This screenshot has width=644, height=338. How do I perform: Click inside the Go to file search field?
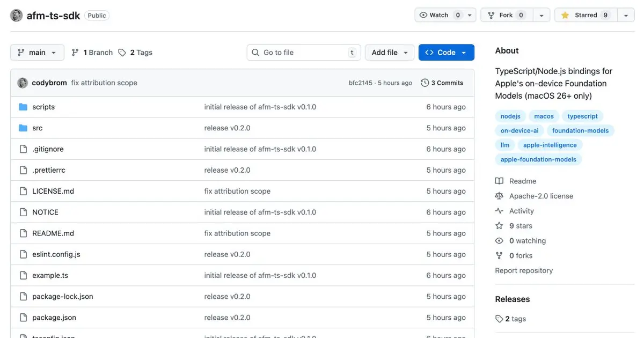(x=304, y=53)
